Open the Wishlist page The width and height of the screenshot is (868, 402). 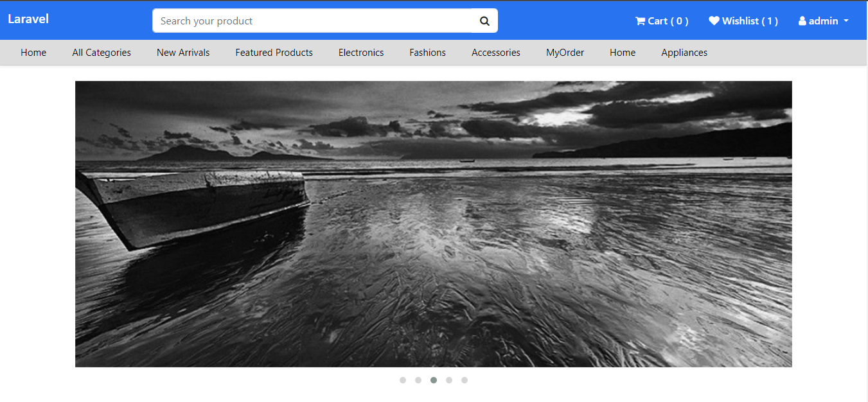click(x=743, y=20)
